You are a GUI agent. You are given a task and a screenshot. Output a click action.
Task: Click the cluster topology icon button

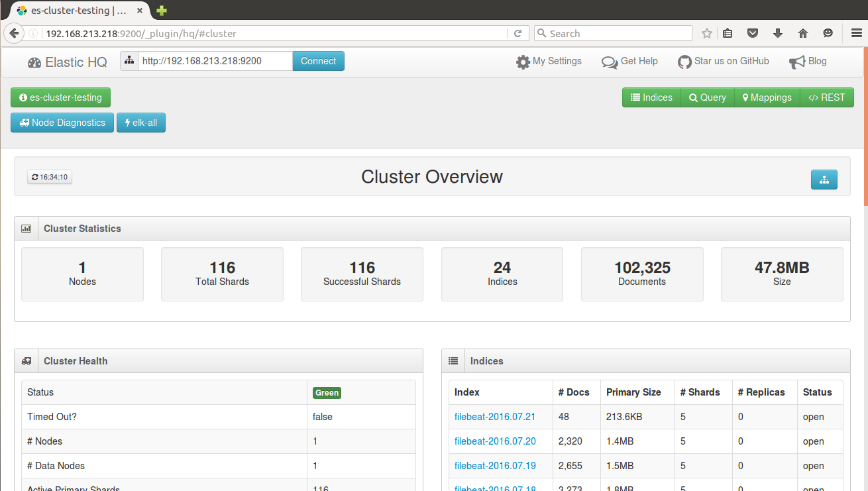[x=824, y=180]
